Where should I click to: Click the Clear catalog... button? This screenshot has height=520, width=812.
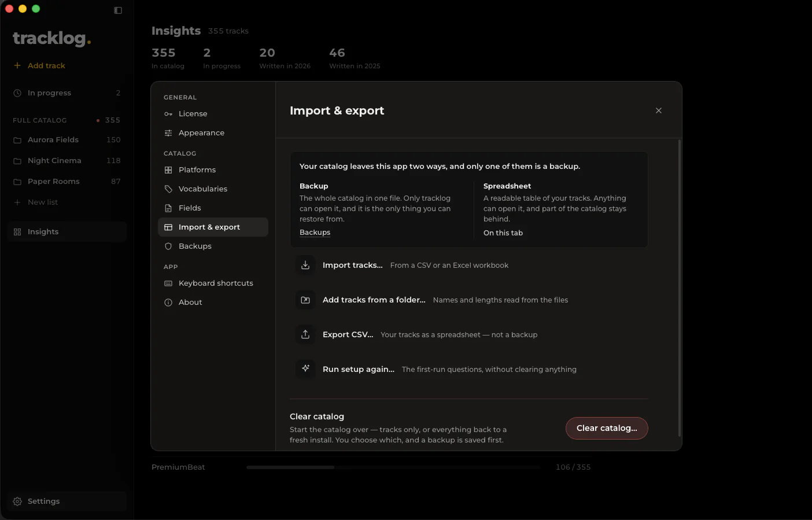click(x=607, y=429)
